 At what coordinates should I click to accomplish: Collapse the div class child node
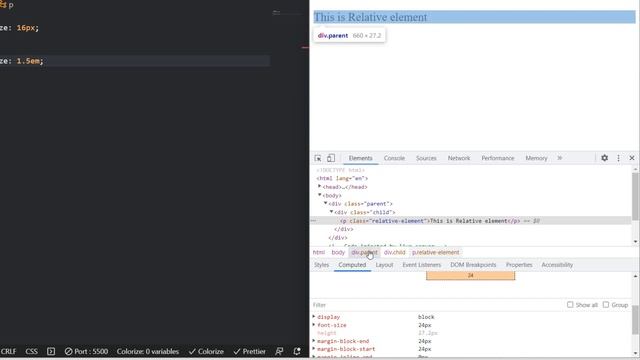click(331, 212)
